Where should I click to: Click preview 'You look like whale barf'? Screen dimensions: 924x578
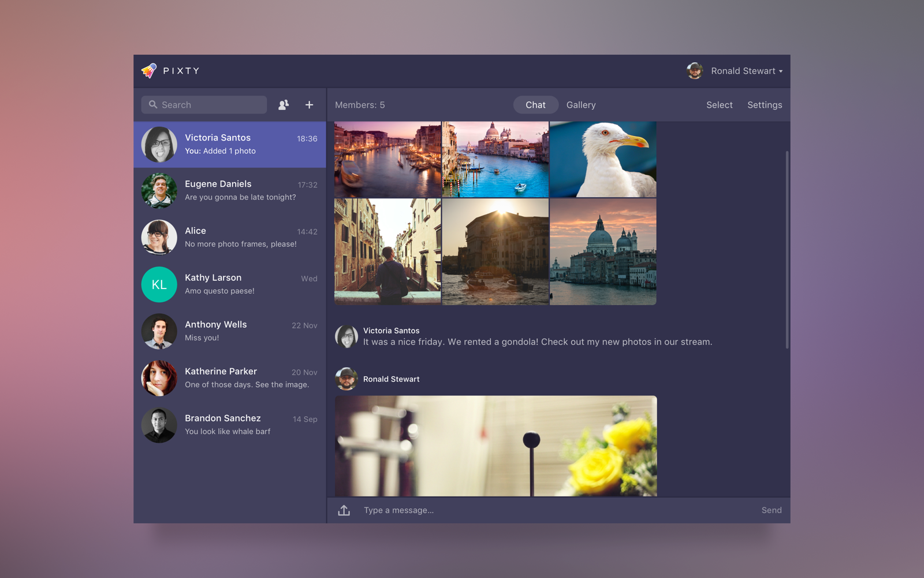[228, 431]
